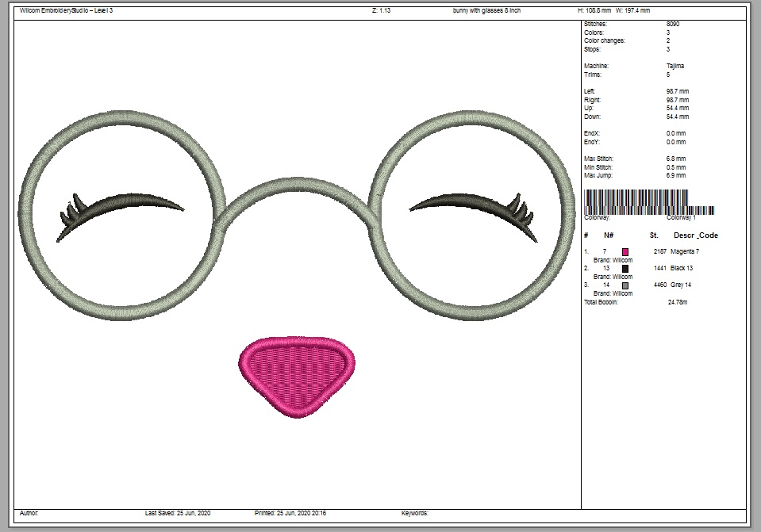The image size is (761, 532).
Task: Click the Keywords field in footer
Action: [415, 513]
